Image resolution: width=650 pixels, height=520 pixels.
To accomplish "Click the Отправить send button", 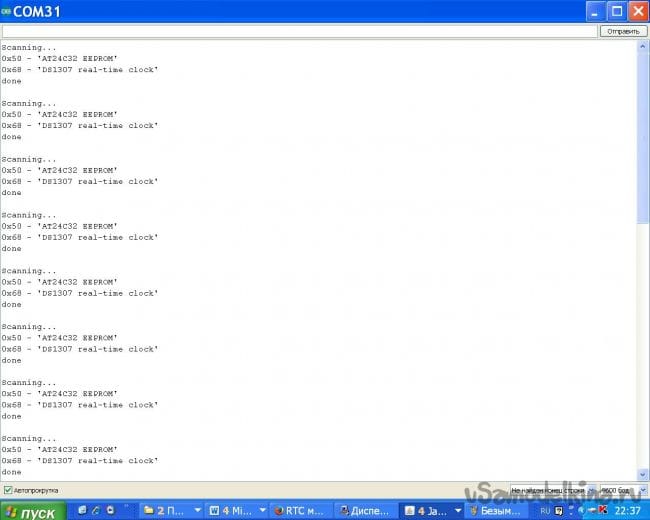I will (622, 31).
